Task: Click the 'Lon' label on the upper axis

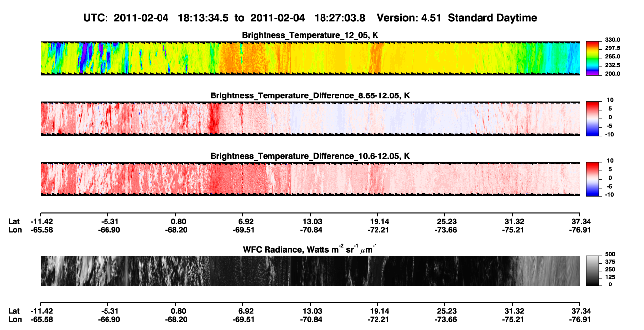Action: point(14,230)
